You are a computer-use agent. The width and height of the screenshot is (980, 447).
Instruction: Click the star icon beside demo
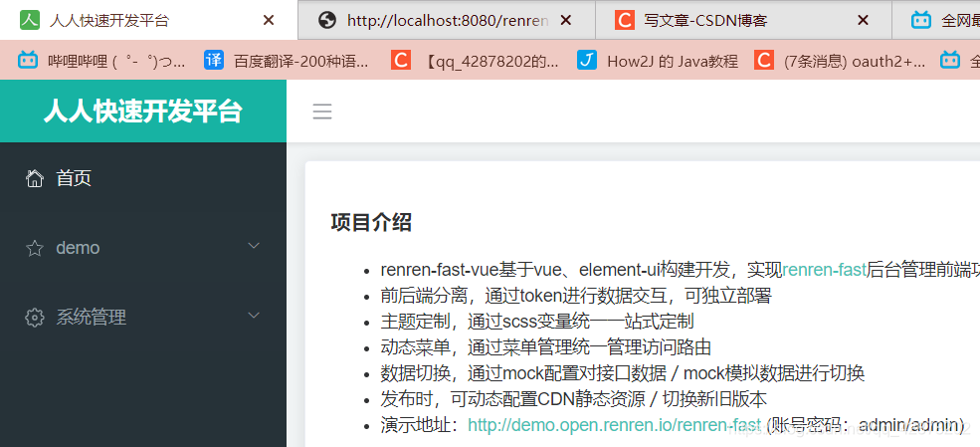tap(35, 248)
